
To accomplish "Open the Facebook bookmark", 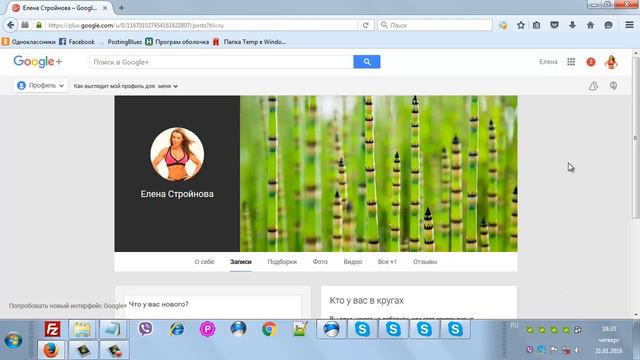I will (x=77, y=42).
